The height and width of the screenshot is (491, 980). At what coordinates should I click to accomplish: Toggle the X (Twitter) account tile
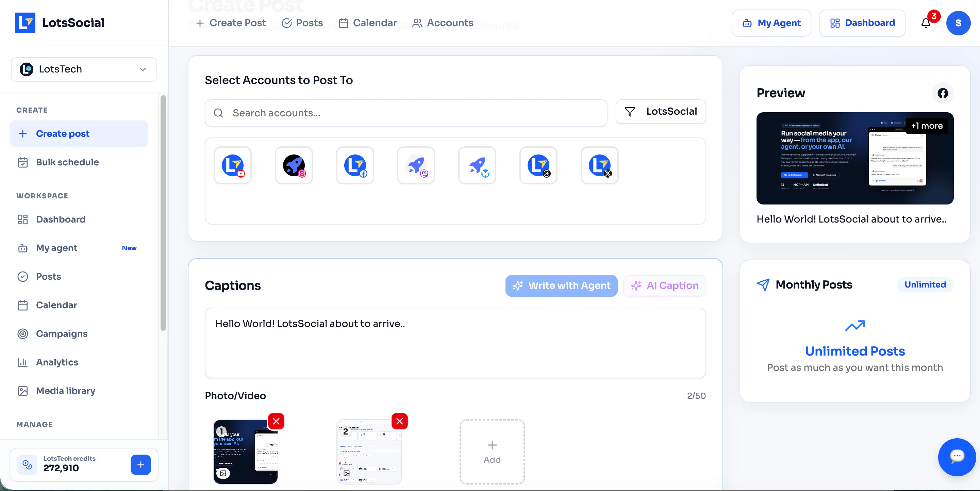[600, 165]
